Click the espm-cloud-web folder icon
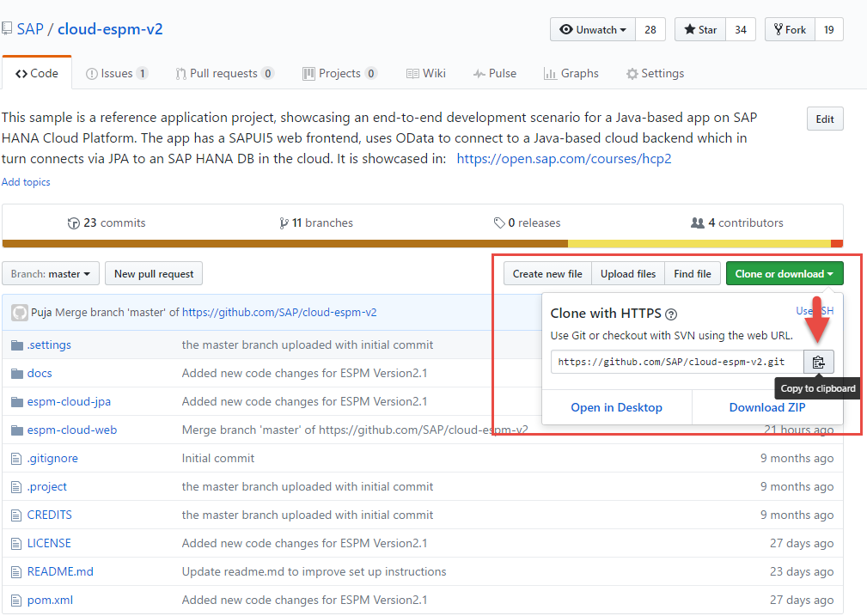The height and width of the screenshot is (616, 867). pos(17,430)
